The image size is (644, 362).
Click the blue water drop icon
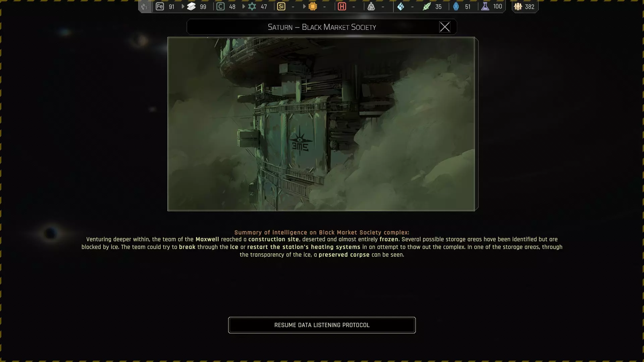click(456, 6)
